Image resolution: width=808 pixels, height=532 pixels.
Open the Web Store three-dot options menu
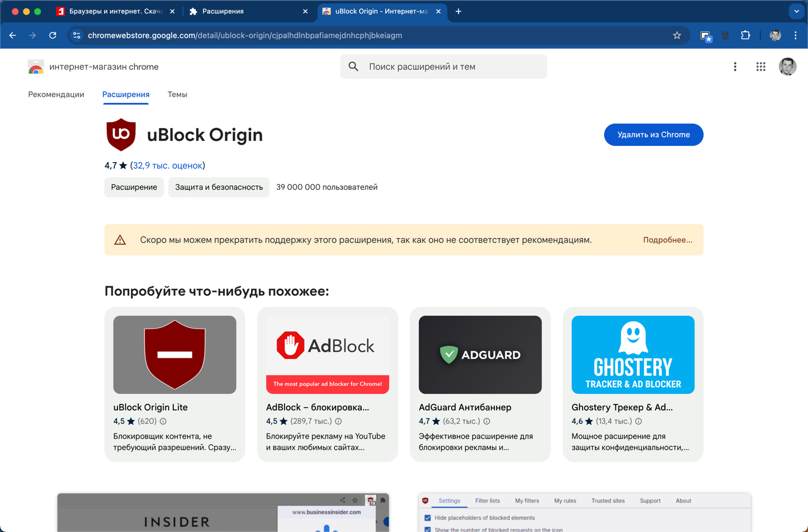tap(735, 66)
